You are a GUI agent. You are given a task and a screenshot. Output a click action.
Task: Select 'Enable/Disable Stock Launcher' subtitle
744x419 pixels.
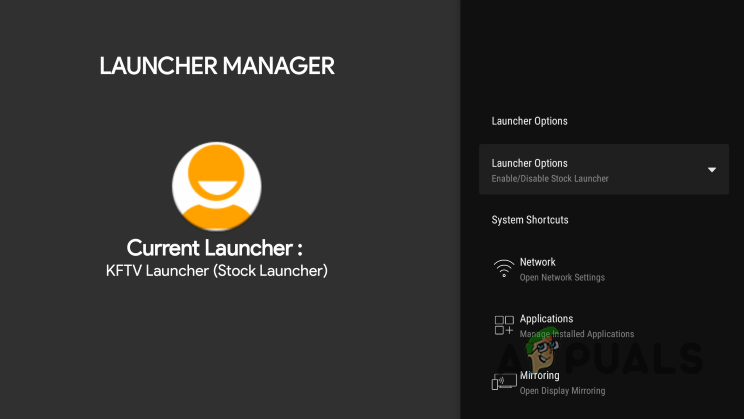[550, 178]
